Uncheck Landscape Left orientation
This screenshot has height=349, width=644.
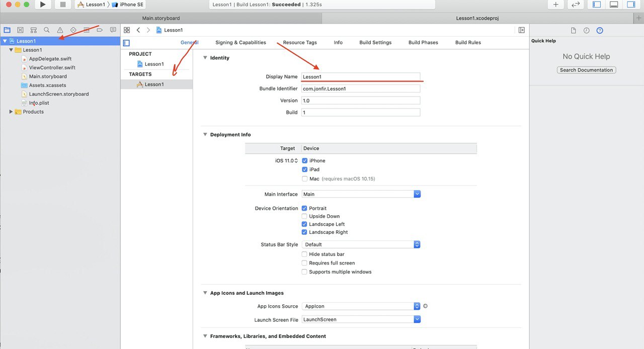tap(304, 224)
